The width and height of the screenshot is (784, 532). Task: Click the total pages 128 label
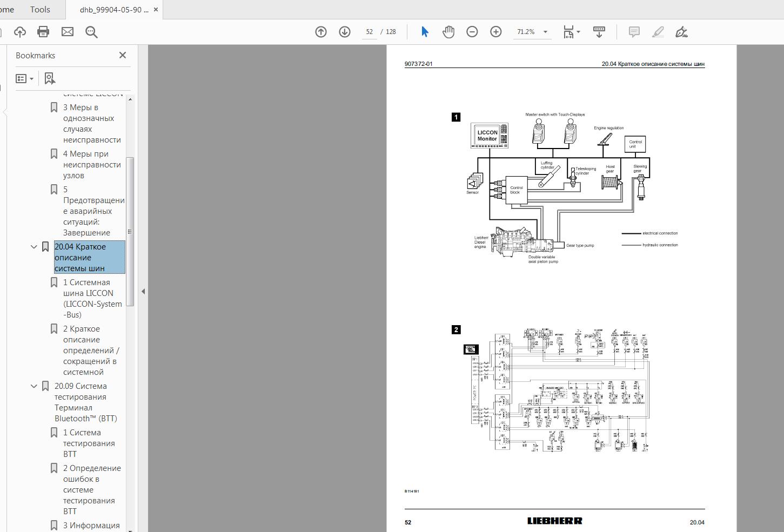391,32
